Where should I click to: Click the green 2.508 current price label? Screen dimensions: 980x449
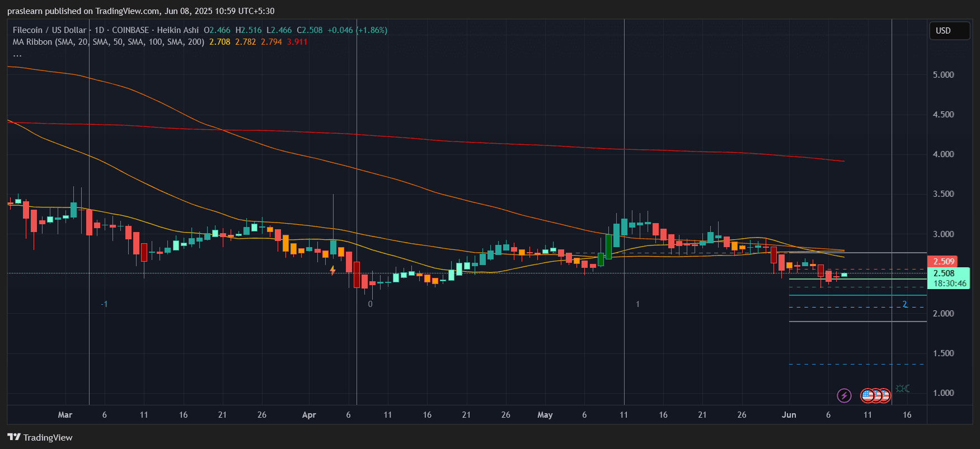click(x=944, y=273)
